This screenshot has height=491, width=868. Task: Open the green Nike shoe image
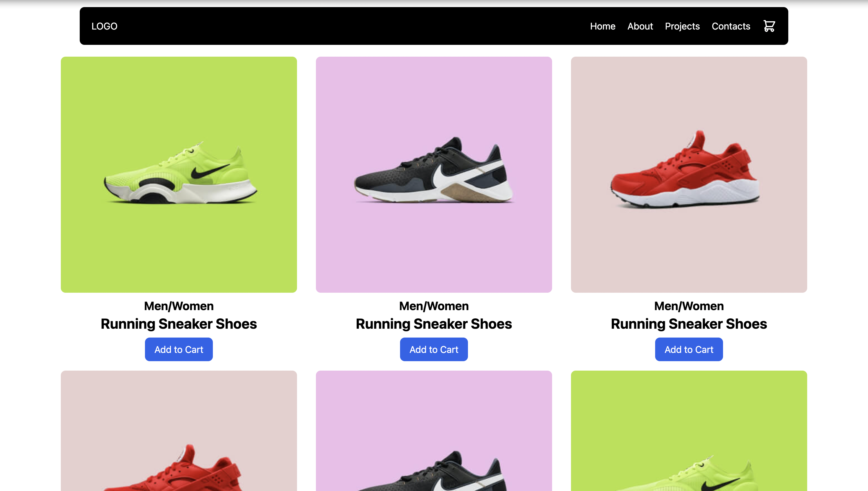[179, 174]
